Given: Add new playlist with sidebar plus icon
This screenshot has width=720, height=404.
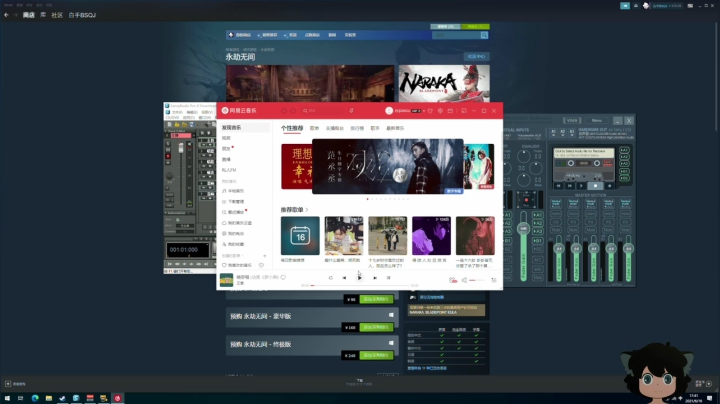Looking at the screenshot, I should [264, 256].
